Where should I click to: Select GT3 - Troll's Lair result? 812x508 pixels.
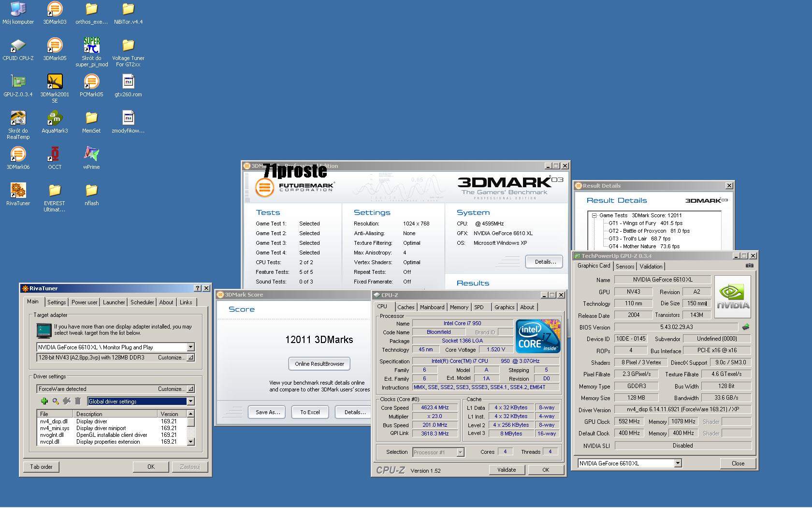(x=639, y=239)
